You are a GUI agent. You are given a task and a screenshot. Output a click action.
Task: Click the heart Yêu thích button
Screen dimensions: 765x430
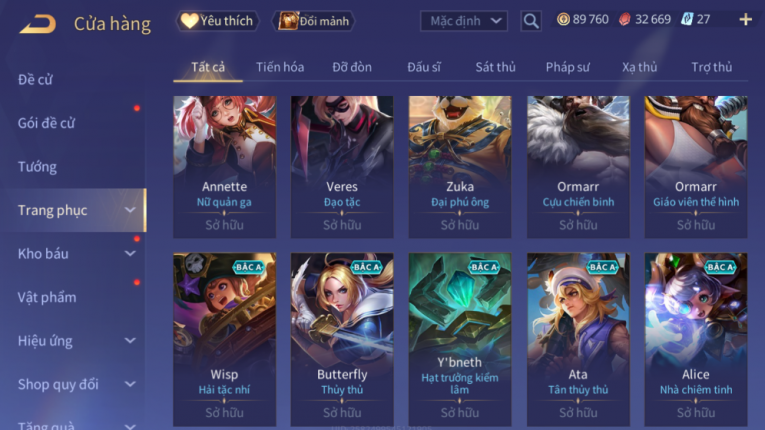coord(217,21)
